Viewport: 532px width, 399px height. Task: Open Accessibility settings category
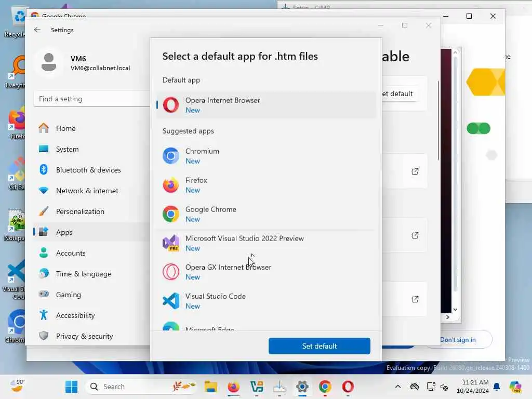coord(91,315)
